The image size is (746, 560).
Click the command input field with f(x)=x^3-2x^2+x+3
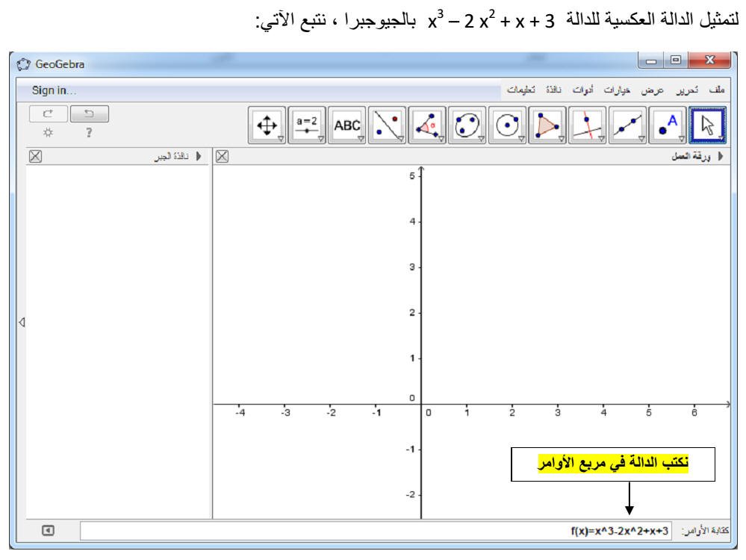point(376,530)
